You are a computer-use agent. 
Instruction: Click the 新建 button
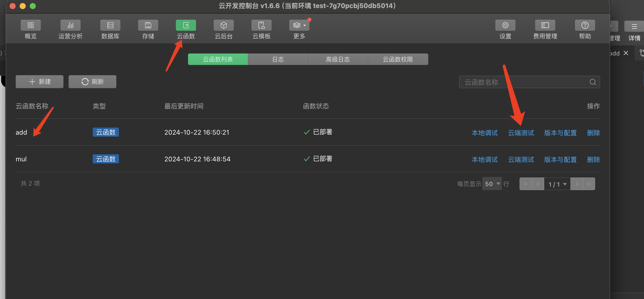[x=40, y=82]
